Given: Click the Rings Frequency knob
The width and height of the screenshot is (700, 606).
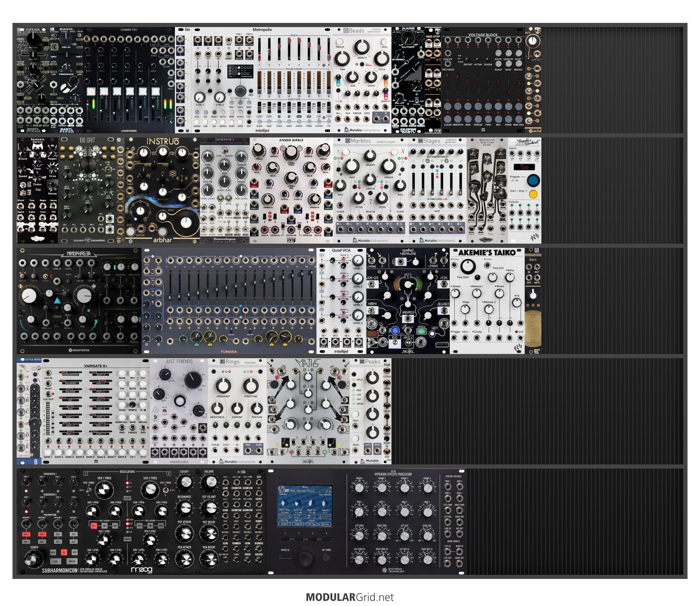Looking at the screenshot, I should click(223, 386).
